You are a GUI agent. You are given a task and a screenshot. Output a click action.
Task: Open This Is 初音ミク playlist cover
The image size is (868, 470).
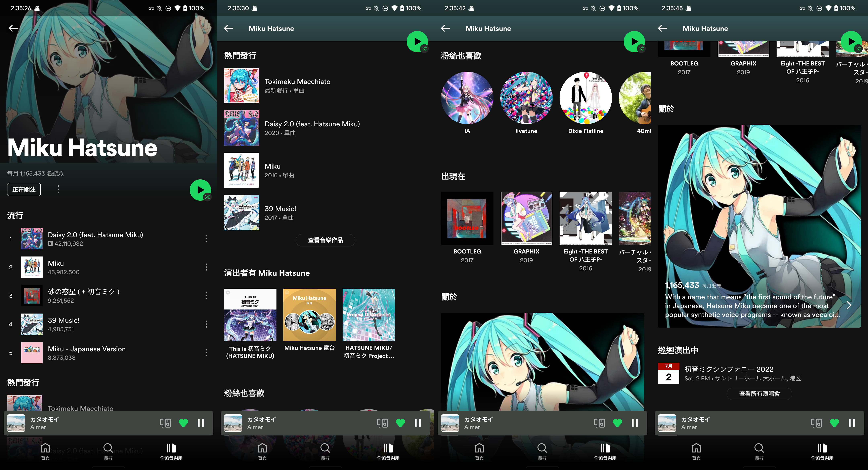point(250,315)
